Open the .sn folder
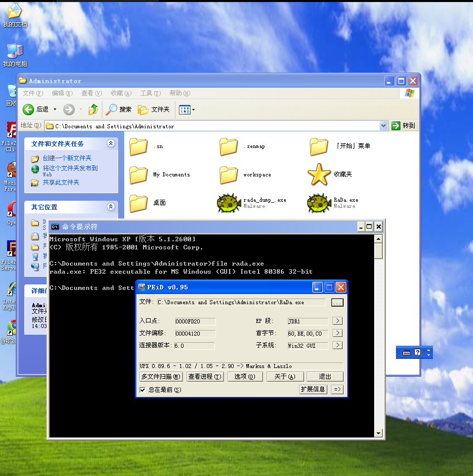The width and height of the screenshot is (473, 476). [x=146, y=147]
